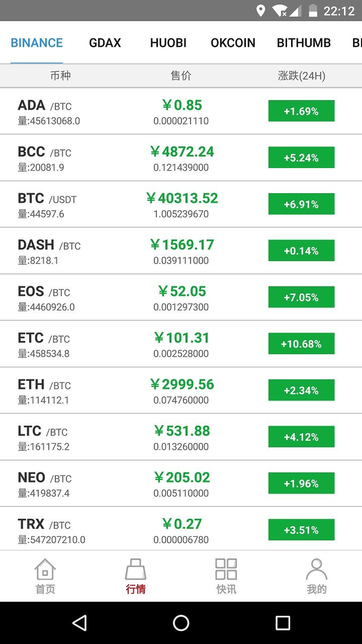This screenshot has width=362, height=644.
Task: Tap the BTC/USDT +6.91% change badge
Action: point(301,204)
